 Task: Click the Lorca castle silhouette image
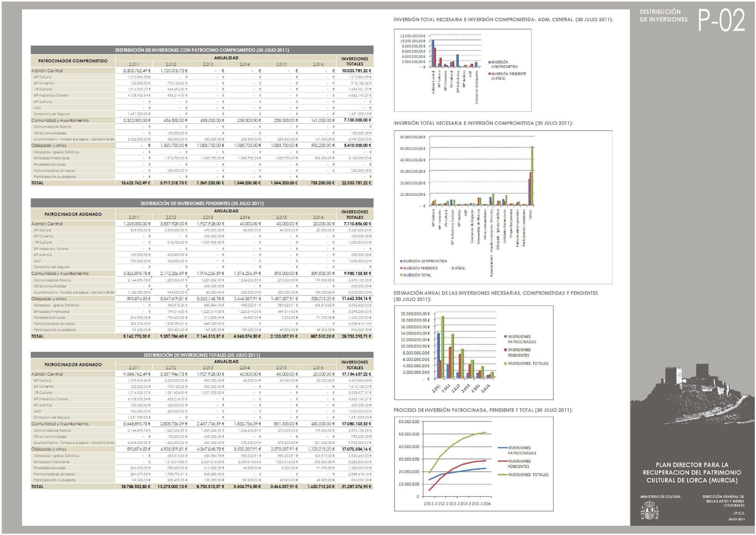692,394
